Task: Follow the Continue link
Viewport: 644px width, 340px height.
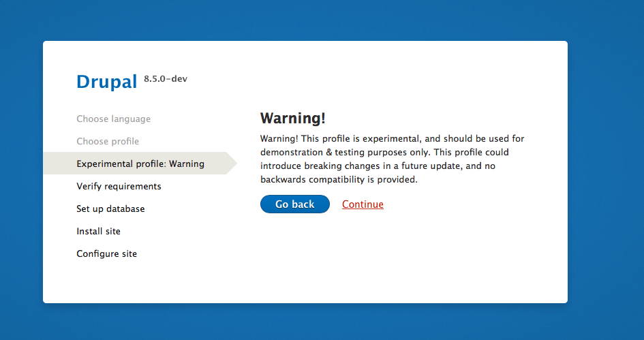Action: coord(363,204)
